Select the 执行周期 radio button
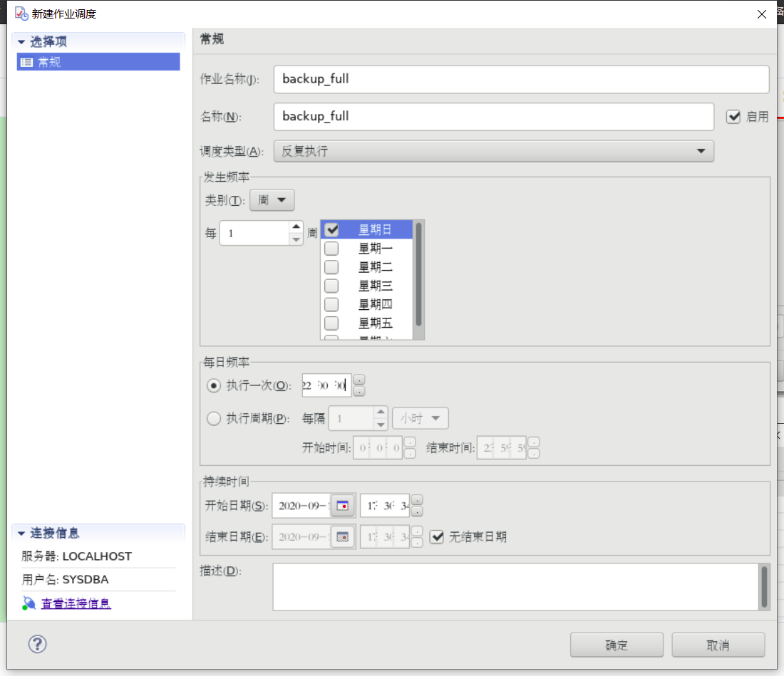Screen dimensions: 784x676 tap(213, 419)
